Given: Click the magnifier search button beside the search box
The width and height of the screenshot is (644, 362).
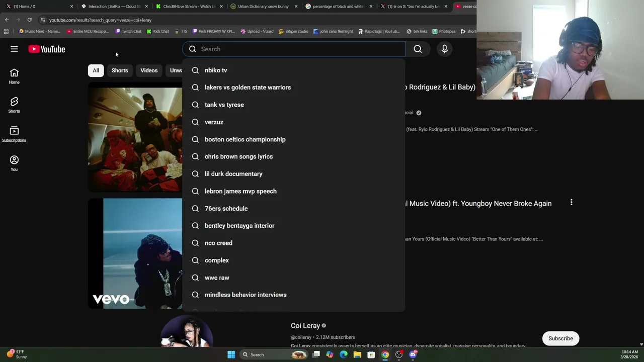Looking at the screenshot, I should tap(418, 49).
